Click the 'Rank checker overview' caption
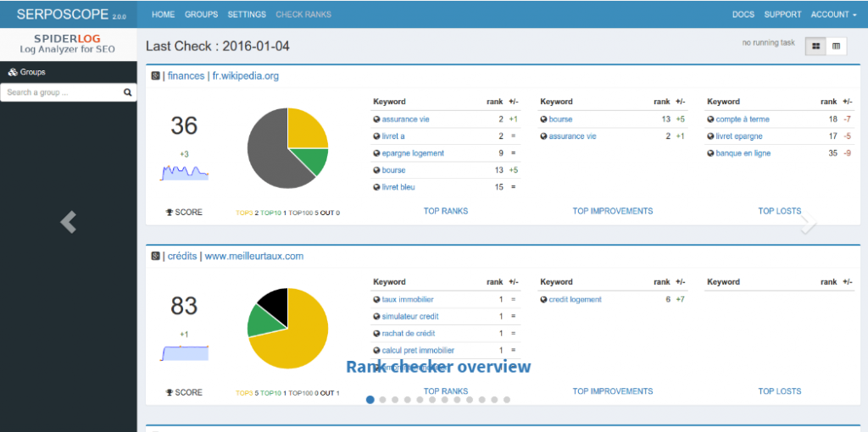The image size is (868, 432). pyautogui.click(x=438, y=366)
